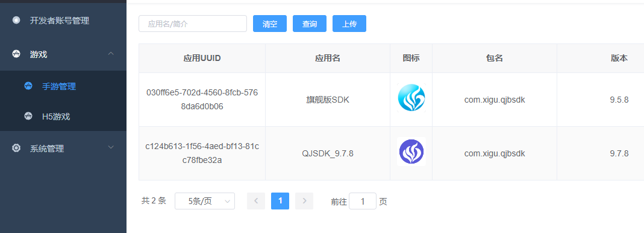
Task: Open the 5条/页 page size dropdown
Action: point(205,201)
